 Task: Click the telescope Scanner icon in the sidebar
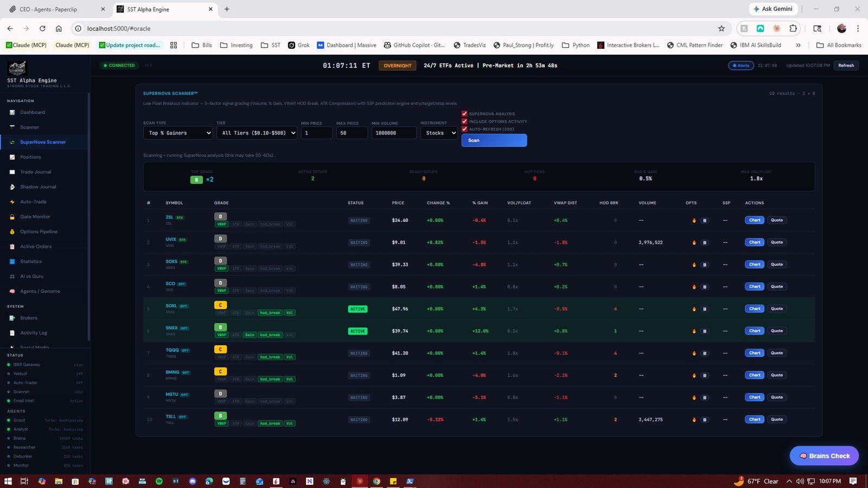12,127
